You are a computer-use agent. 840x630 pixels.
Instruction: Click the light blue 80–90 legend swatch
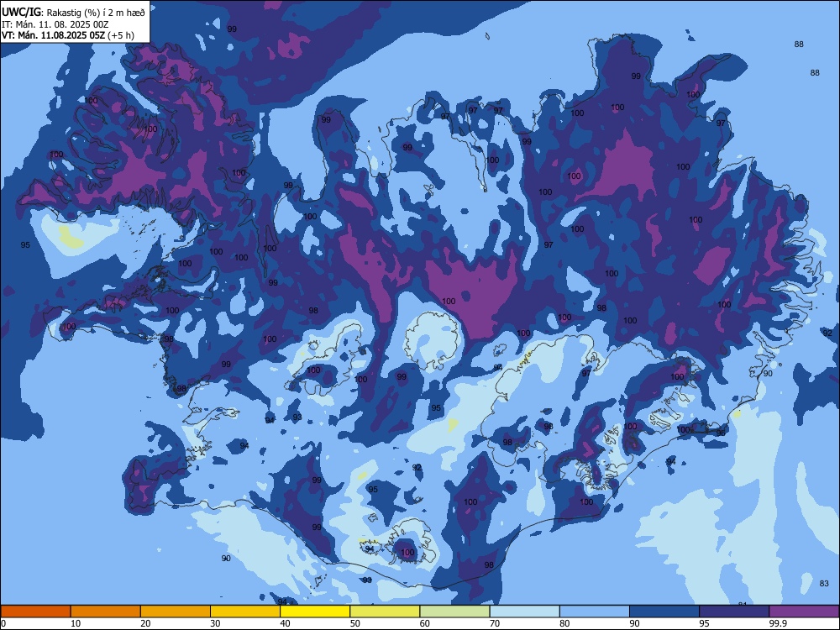pyautogui.click(x=595, y=612)
